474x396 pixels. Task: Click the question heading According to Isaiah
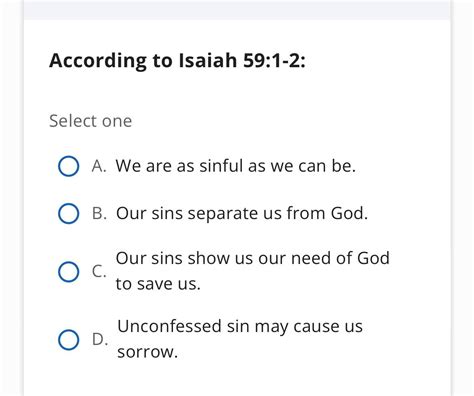point(177,61)
